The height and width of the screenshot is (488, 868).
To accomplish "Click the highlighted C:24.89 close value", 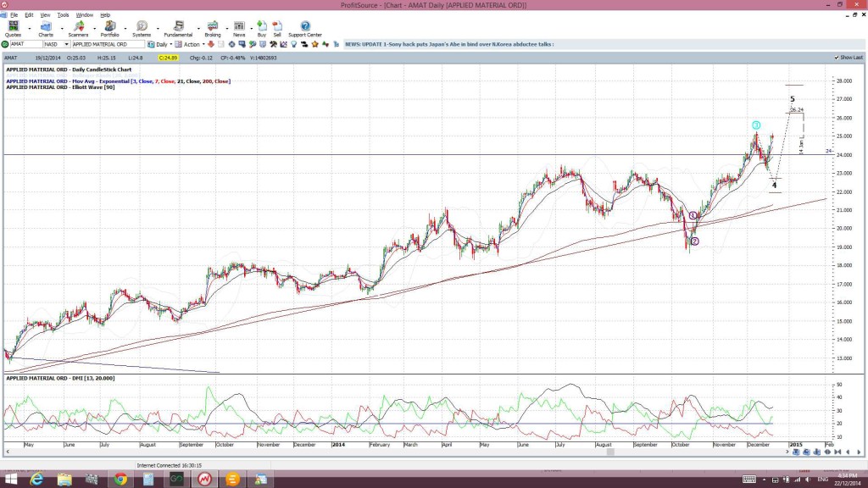I will coord(168,58).
